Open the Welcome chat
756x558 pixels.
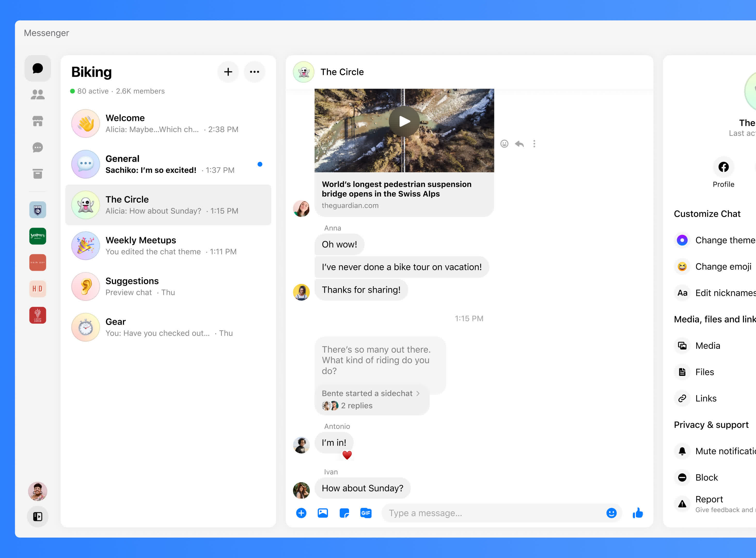168,123
